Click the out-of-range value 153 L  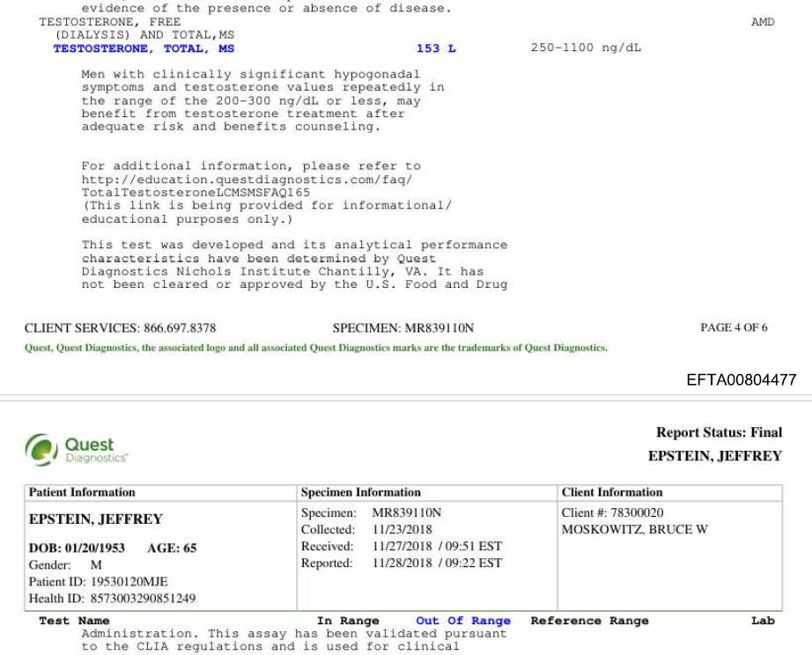click(436, 48)
